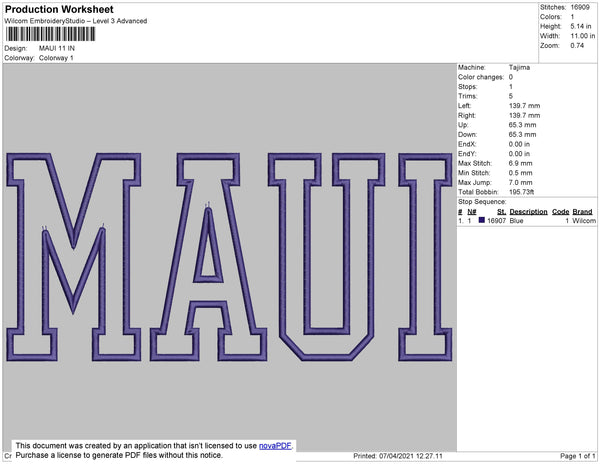Click the 'Code' column header

[561, 212]
